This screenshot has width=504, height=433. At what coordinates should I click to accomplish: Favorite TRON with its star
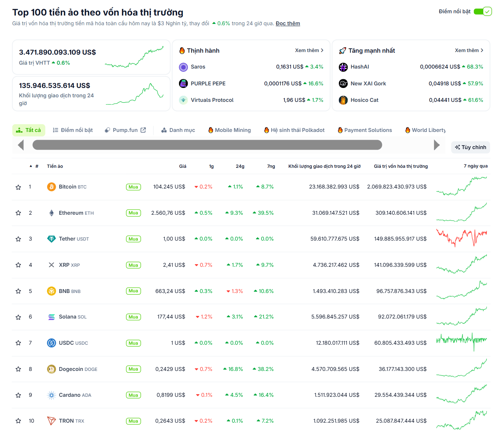18,421
